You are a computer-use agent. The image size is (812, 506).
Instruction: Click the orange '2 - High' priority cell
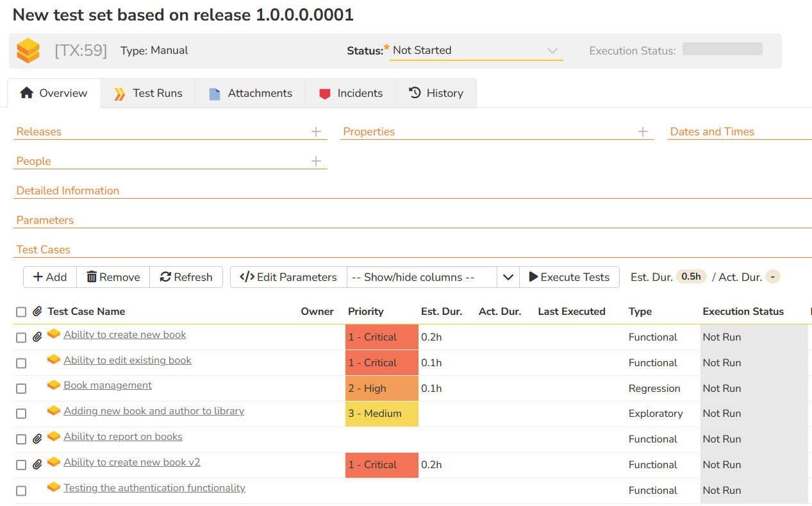coord(381,388)
